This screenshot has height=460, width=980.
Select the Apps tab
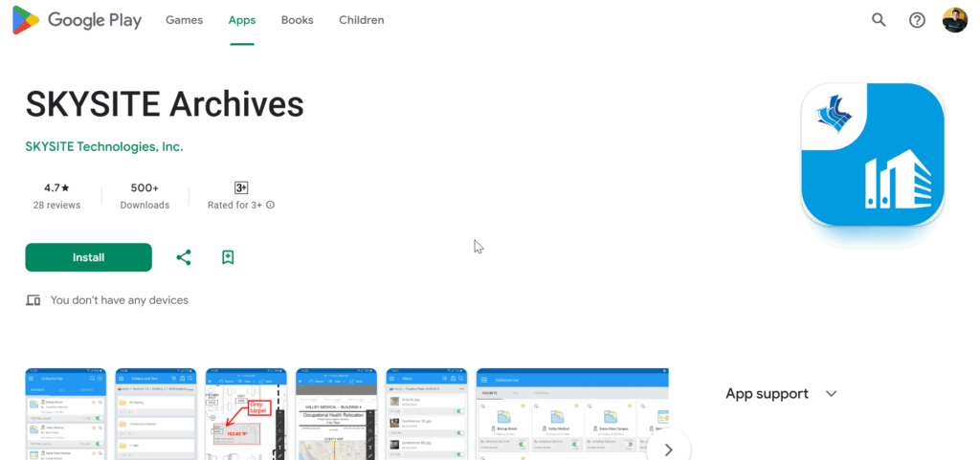point(242,20)
